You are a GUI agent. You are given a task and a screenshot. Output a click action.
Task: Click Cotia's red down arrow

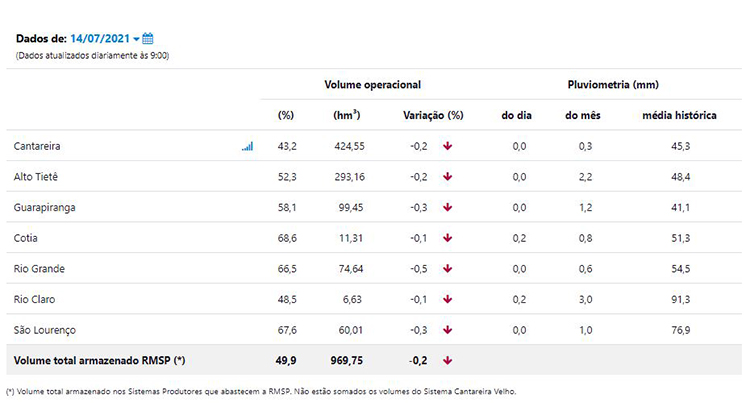click(447, 238)
